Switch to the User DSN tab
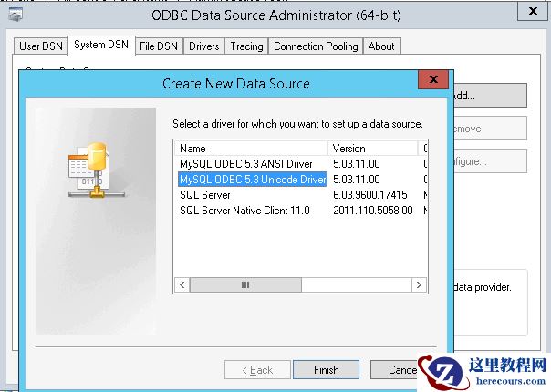This screenshot has width=551, height=392. 41,46
